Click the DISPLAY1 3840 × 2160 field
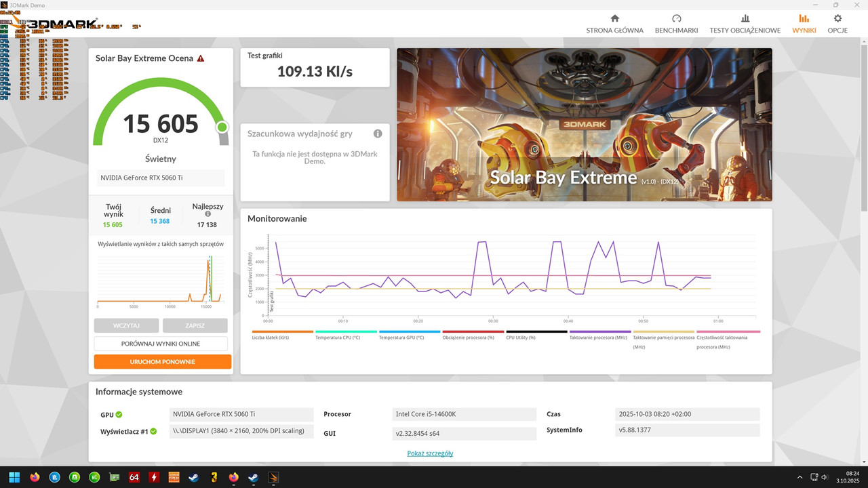Screen dimensions: 868x488 coord(241,430)
